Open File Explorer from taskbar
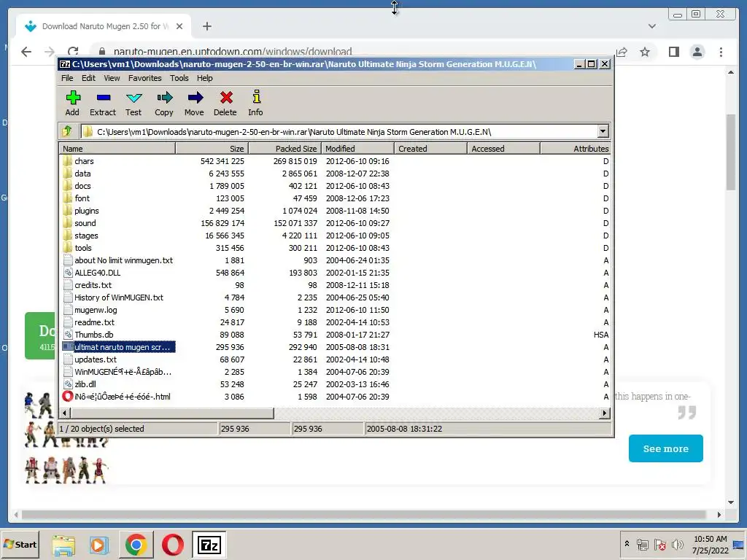This screenshot has width=747, height=560. point(63,545)
